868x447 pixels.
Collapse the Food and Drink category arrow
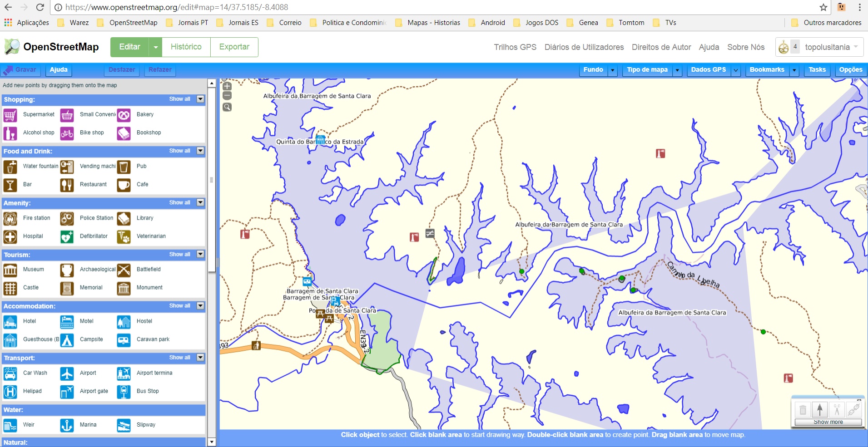point(200,151)
